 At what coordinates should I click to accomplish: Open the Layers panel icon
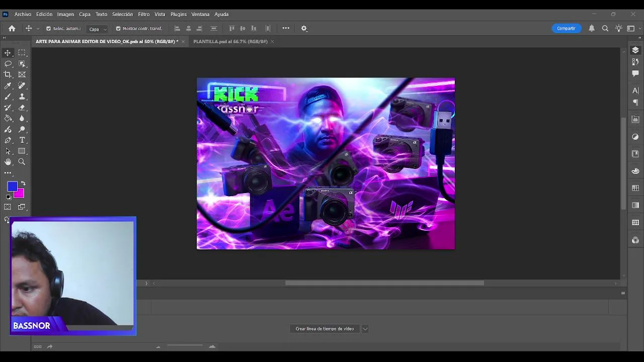coord(635,50)
